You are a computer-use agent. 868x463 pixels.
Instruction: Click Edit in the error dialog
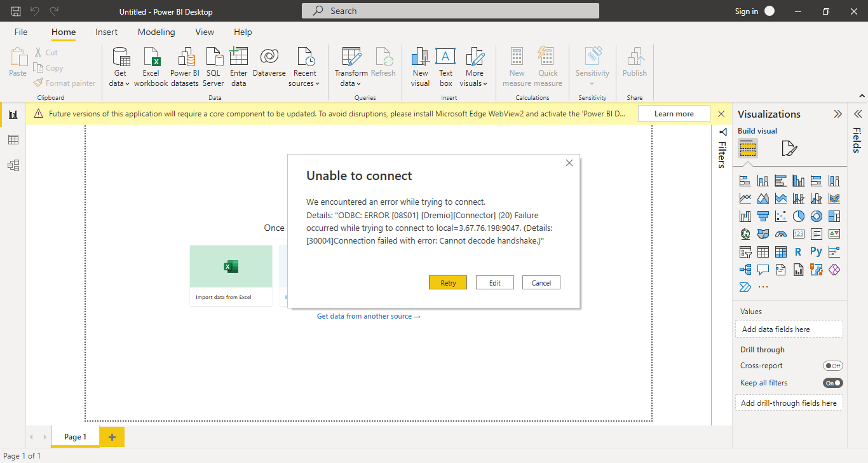click(495, 282)
